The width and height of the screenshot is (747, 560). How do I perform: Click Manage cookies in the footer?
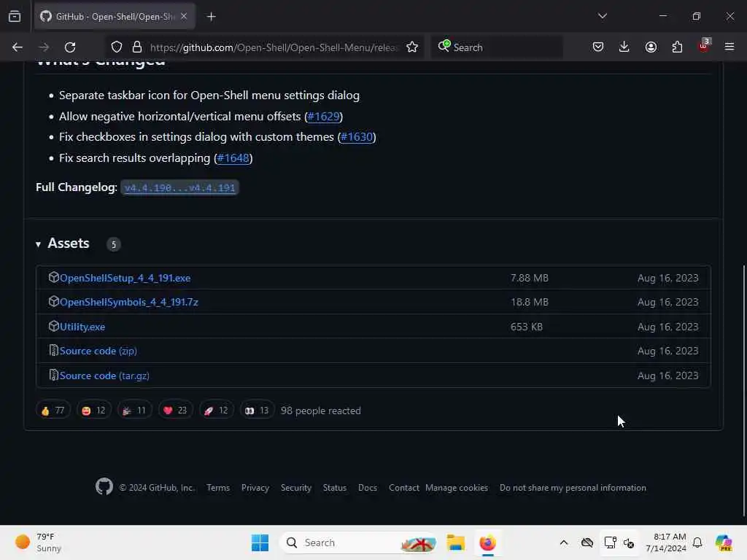pyautogui.click(x=457, y=488)
